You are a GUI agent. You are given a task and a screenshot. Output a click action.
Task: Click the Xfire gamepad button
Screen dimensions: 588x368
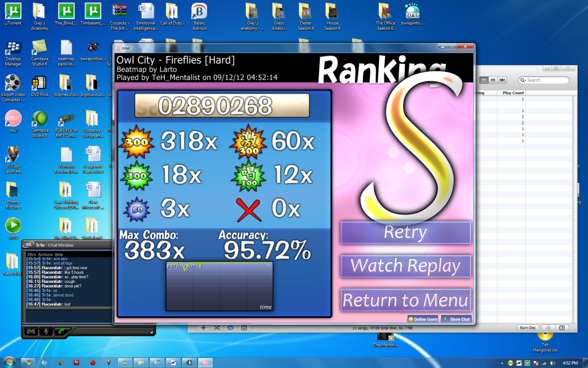coord(31,332)
